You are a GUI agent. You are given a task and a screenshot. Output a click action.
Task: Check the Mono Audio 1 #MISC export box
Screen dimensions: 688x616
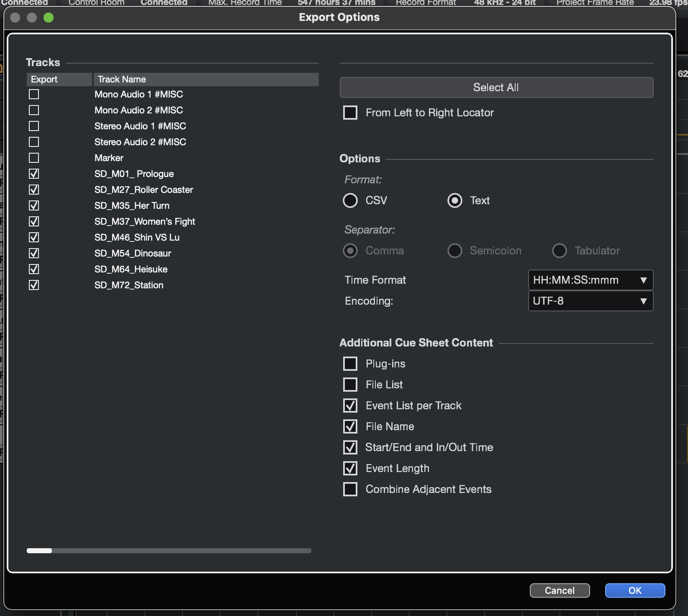[34, 94]
